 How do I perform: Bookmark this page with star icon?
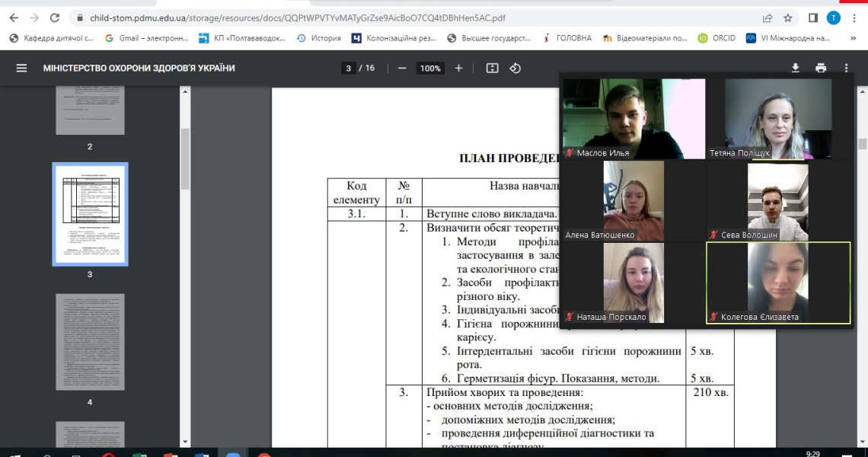[x=787, y=18]
